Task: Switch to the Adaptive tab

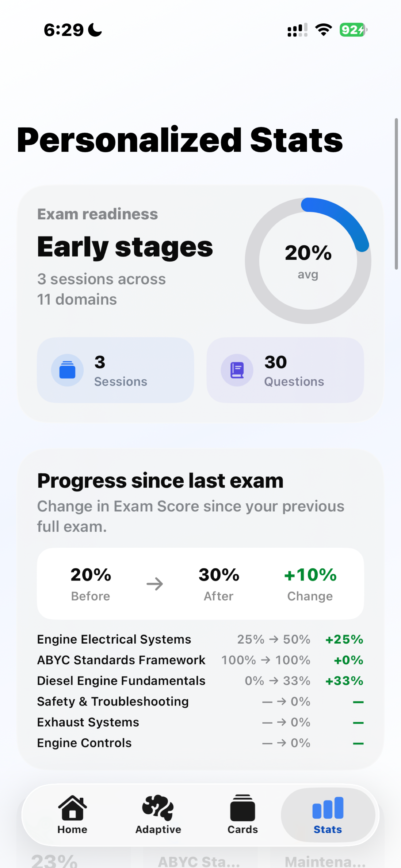Action: point(158,815)
